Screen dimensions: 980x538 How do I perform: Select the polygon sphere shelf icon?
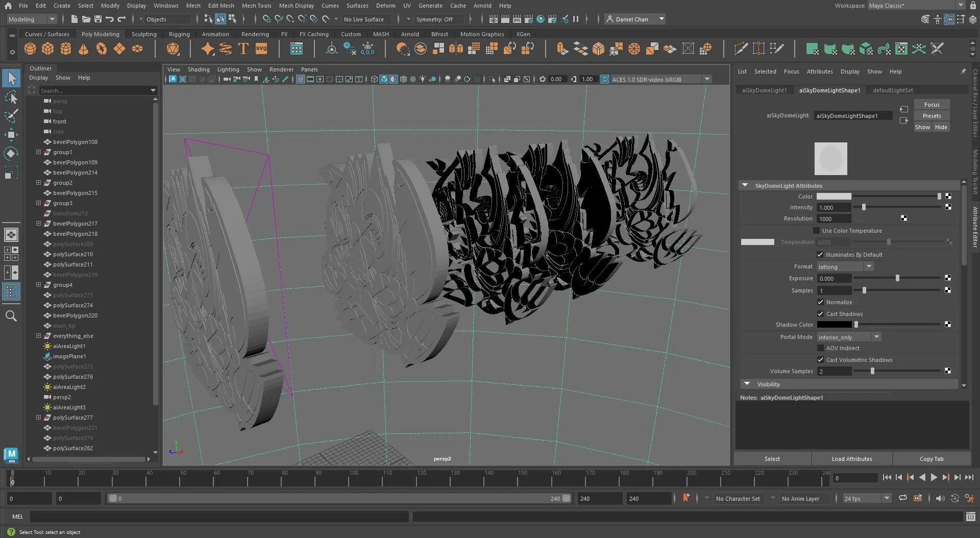[30, 49]
